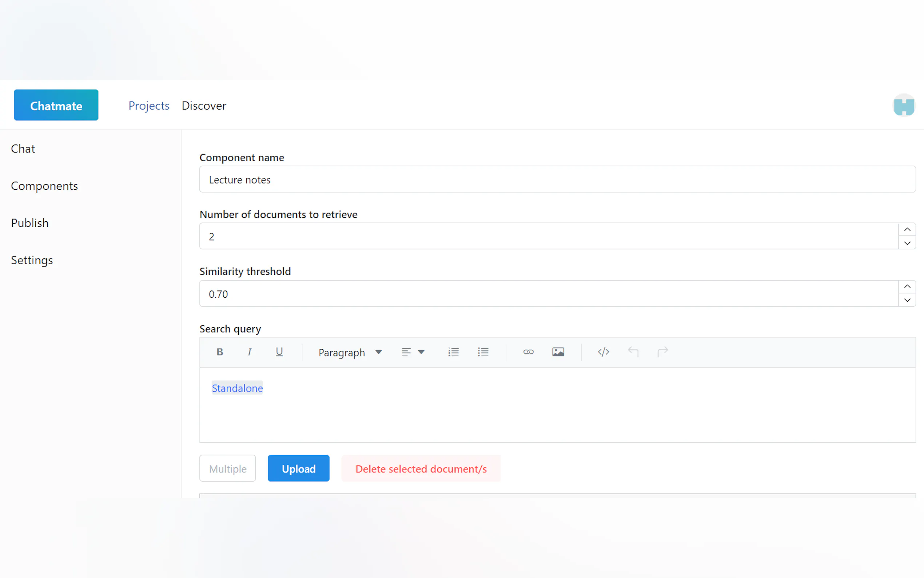Decrease the similarity threshold value
The width and height of the screenshot is (924, 578).
point(907,301)
